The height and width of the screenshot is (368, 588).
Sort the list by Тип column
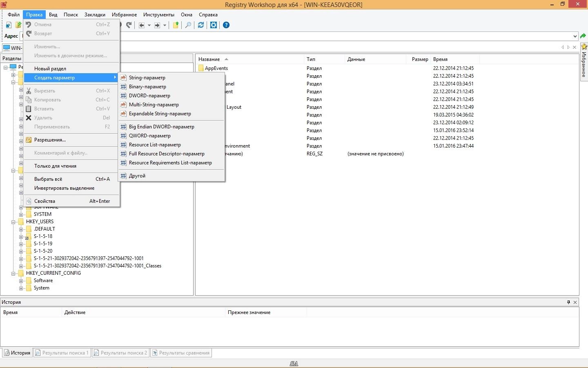325,59
